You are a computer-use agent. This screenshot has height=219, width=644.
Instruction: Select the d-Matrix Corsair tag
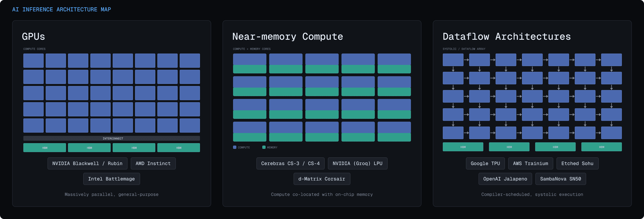[322, 179]
